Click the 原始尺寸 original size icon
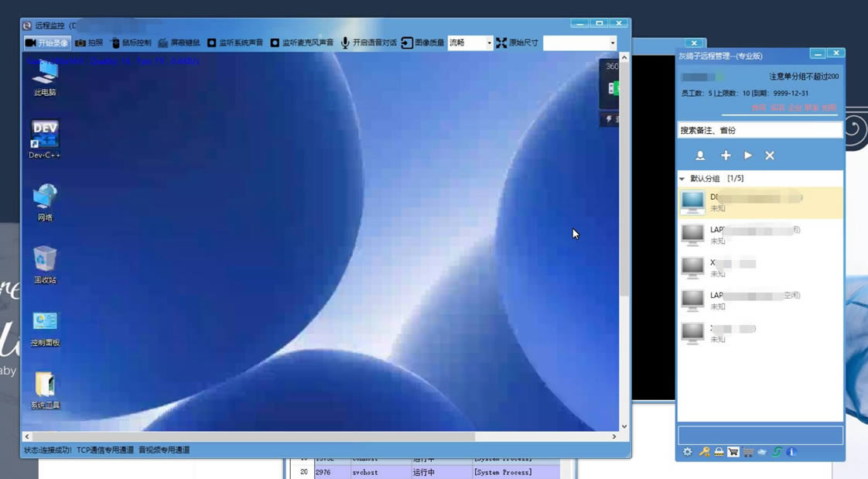868x479 pixels. pos(501,43)
